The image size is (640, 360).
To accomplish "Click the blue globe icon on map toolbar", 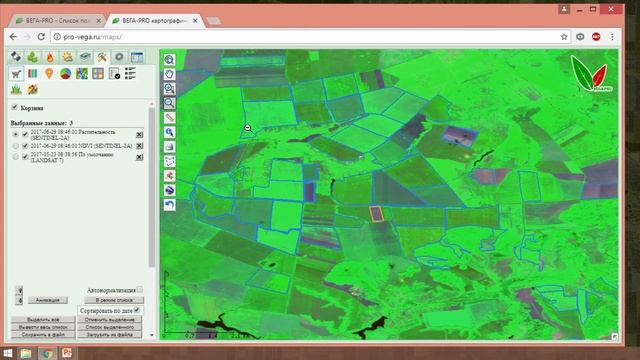I will click(x=169, y=190).
